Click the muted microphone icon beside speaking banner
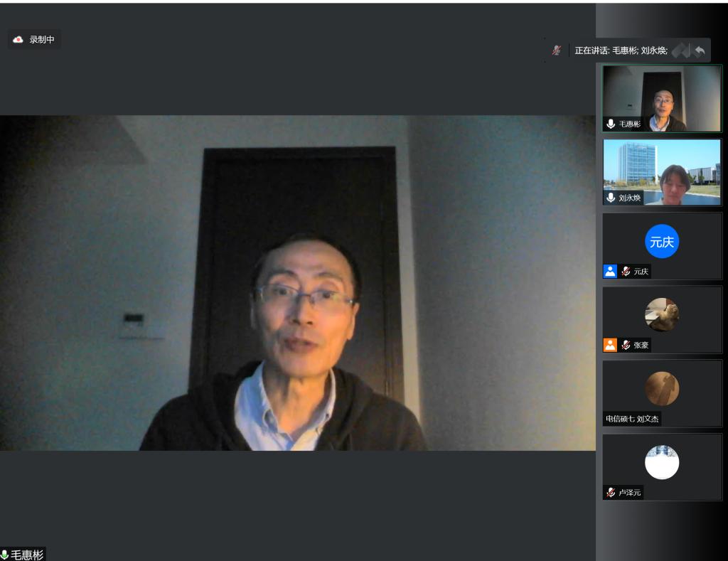Screen dimensions: 728x561 [x=557, y=50]
